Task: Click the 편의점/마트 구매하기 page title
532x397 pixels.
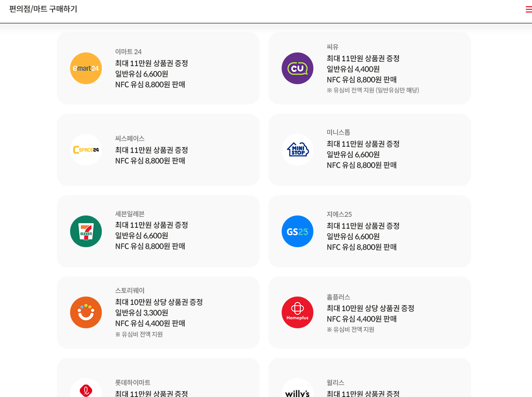Action: (43, 9)
